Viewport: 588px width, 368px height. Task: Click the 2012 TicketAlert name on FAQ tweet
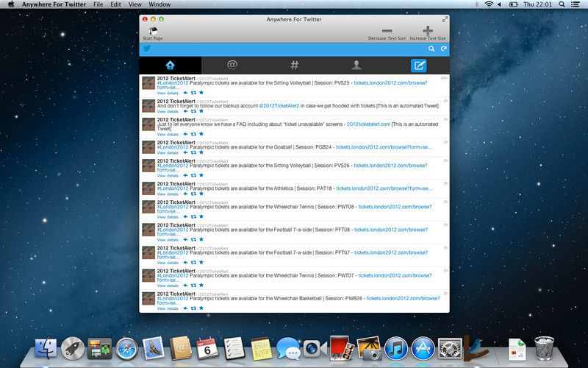(x=176, y=120)
